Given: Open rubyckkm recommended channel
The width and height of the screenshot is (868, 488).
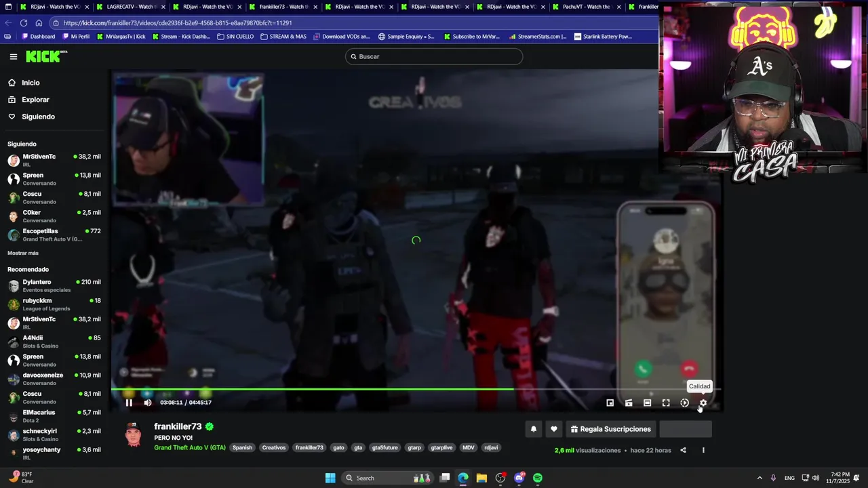Looking at the screenshot, I should [x=54, y=304].
